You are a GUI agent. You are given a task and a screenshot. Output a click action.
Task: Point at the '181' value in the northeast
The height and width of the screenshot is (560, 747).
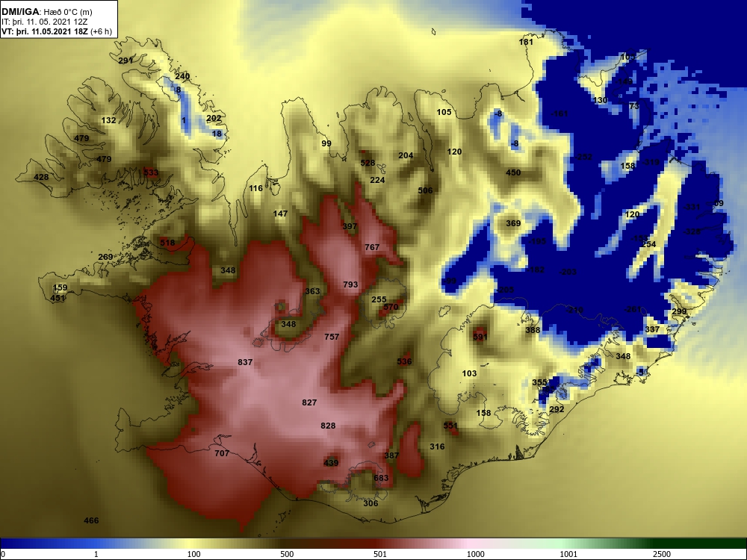[526, 42]
